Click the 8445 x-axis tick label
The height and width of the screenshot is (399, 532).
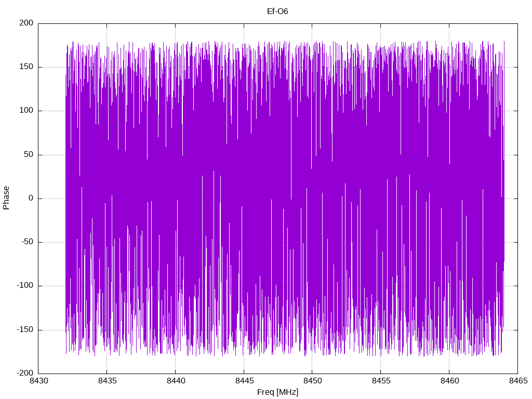coord(244,381)
